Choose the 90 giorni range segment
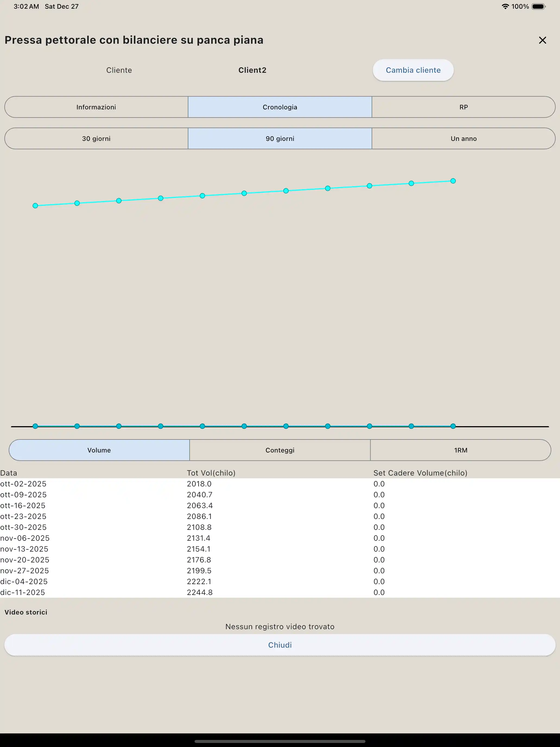The image size is (560, 747). (280, 138)
